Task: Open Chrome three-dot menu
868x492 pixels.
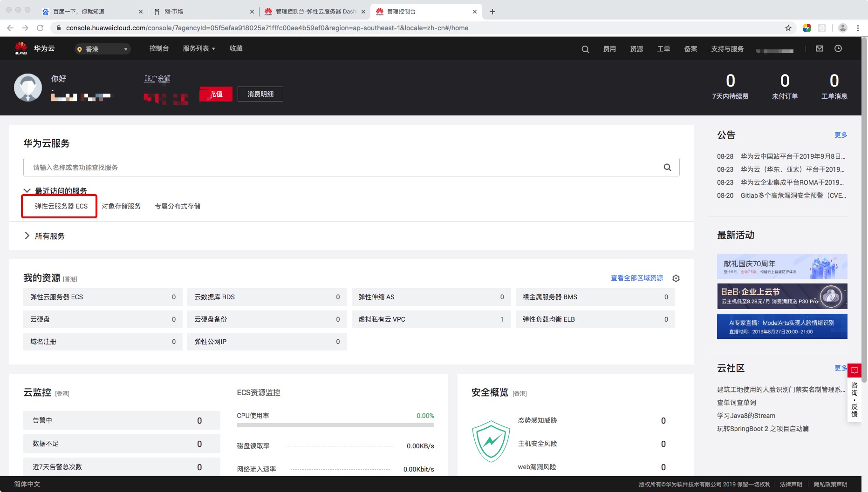Action: [858, 28]
